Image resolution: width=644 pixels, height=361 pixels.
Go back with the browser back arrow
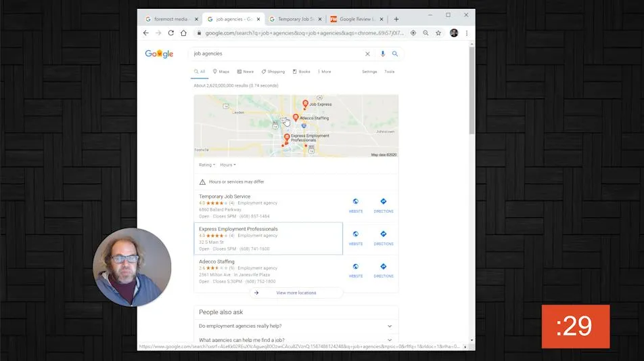point(146,33)
